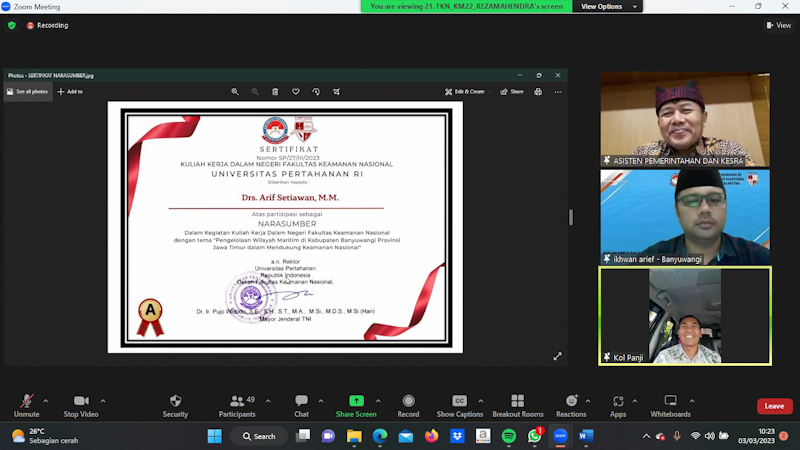
Task: Click the View layout button
Action: click(779, 25)
